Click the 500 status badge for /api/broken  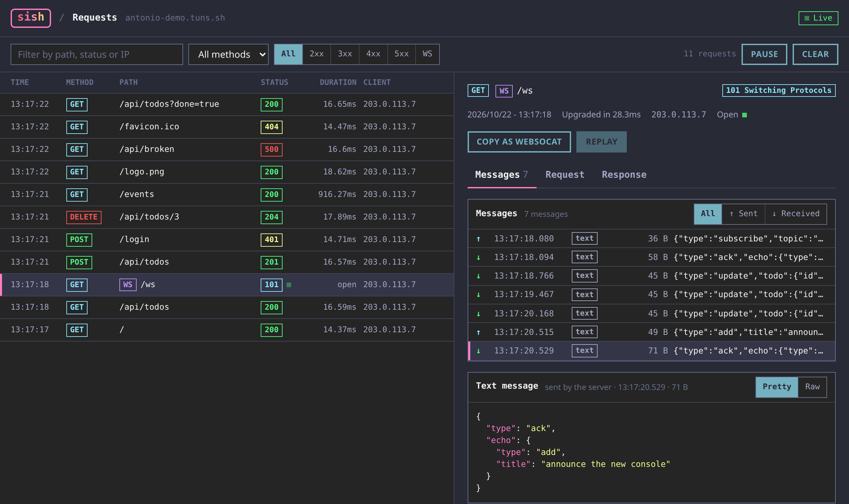tap(271, 150)
